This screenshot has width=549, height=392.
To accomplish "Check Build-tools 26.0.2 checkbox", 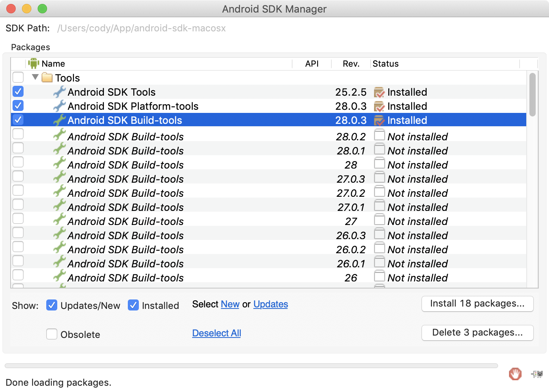I will [x=18, y=247].
